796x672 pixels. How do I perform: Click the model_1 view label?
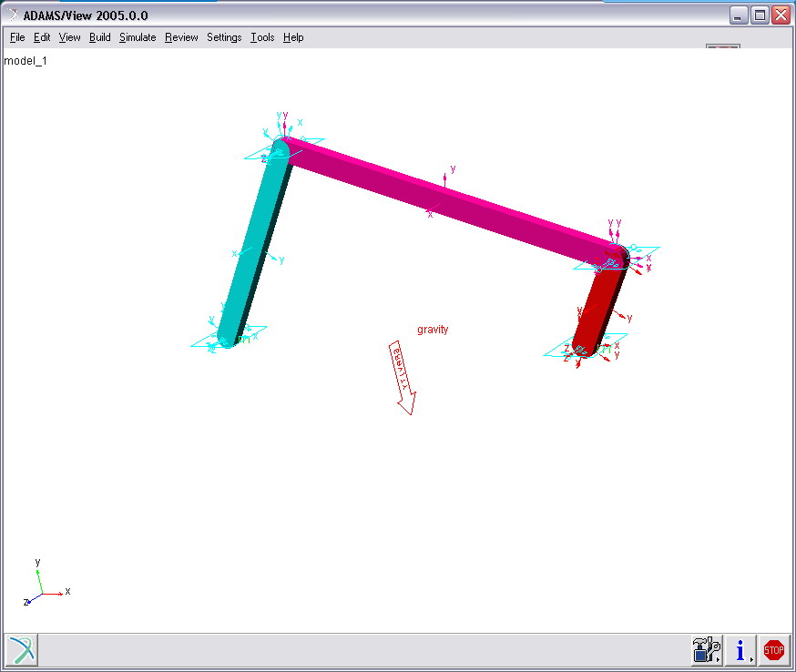coord(26,61)
